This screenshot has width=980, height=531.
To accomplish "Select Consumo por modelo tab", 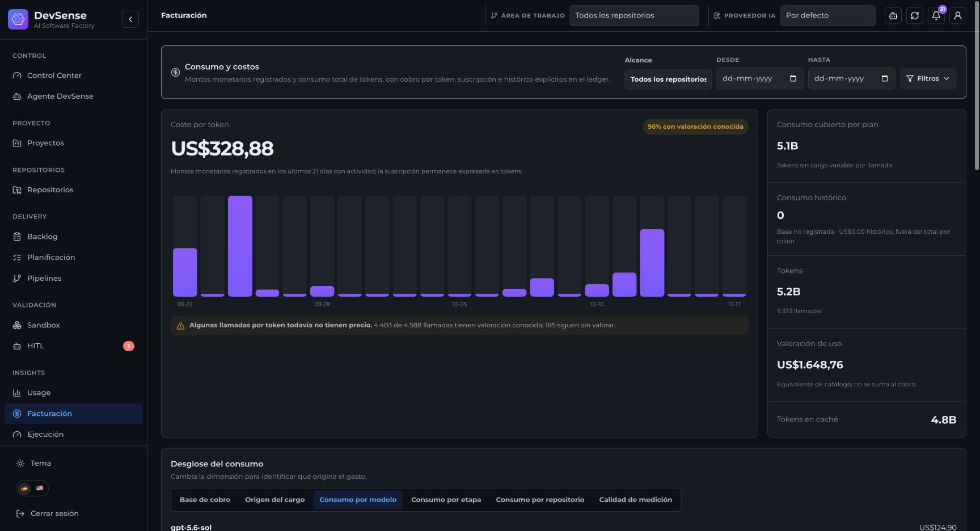I will 358,500.
